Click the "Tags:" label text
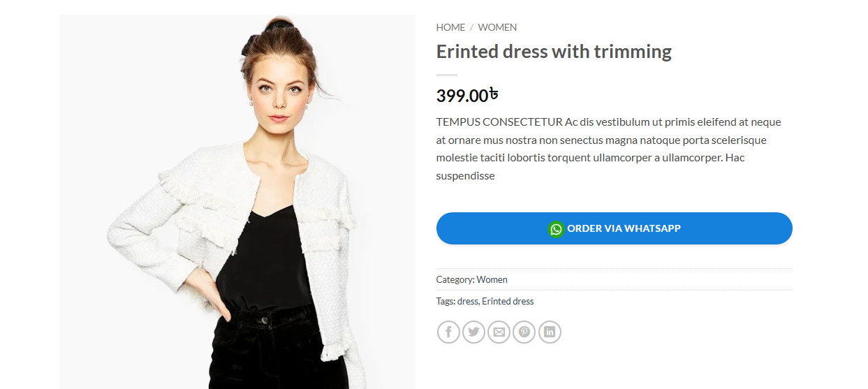Screen dimensions: 868x389 click(x=446, y=302)
